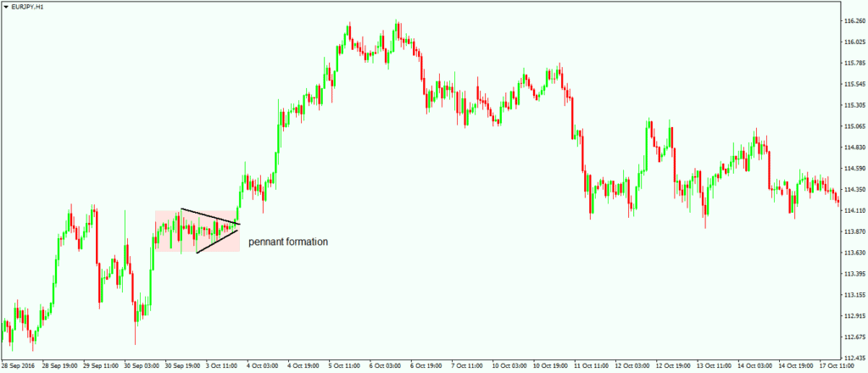
Task: Click the 10 Oct 03:00 time label
Action: click(x=509, y=366)
